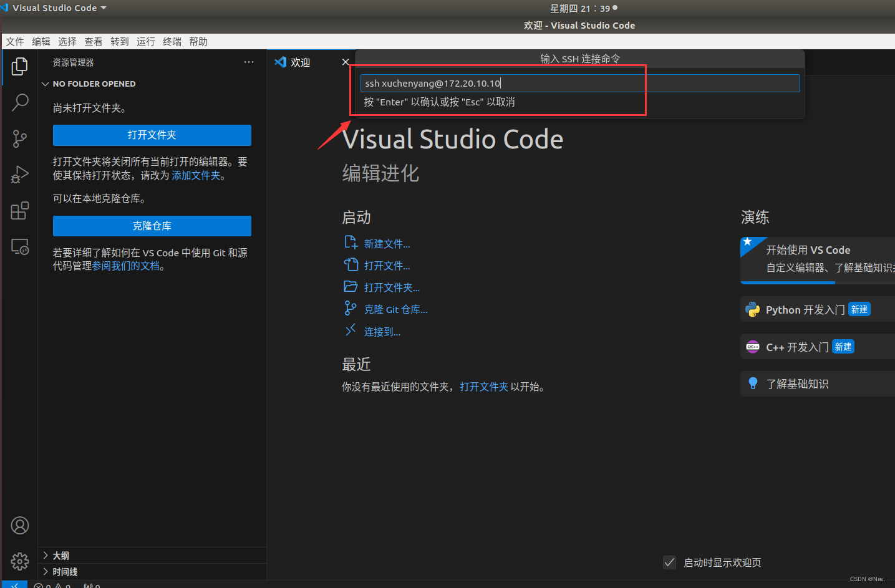This screenshot has height=588, width=895.
Task: Click 打开文件夹 link in 最近 section
Action: pos(484,387)
